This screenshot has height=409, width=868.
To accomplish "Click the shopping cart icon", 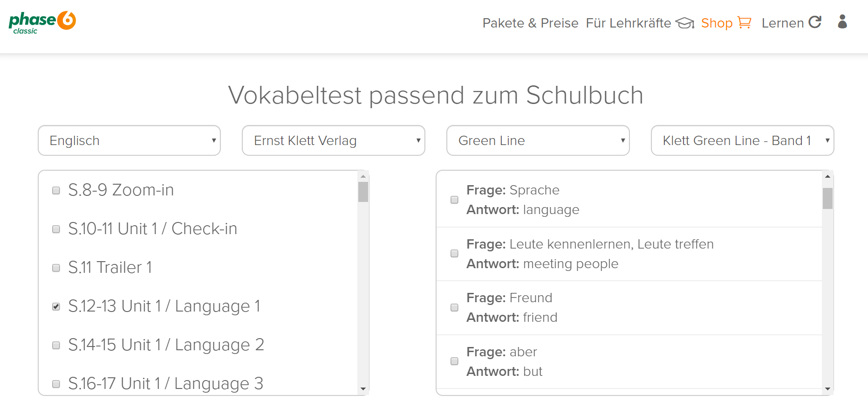I will click(745, 22).
